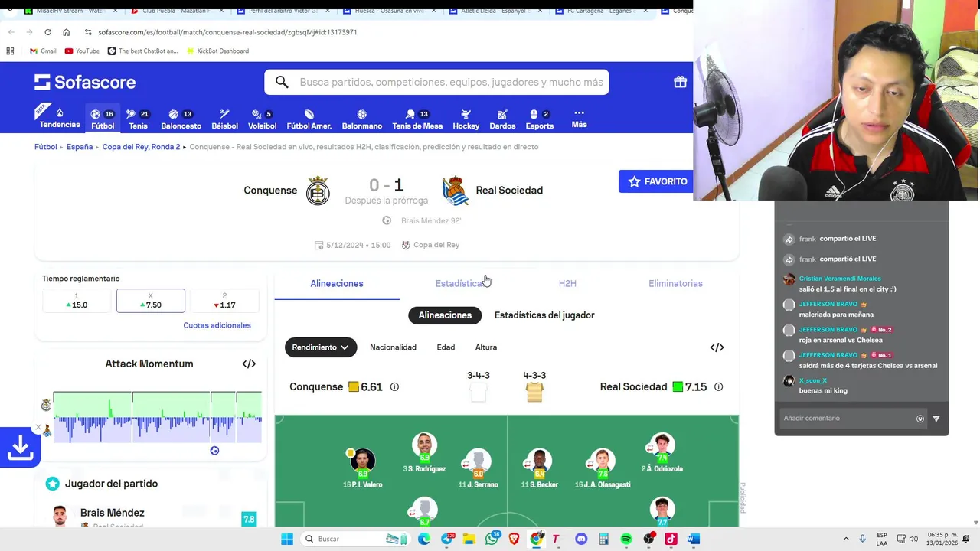Go to España breadcrumb

(x=80, y=147)
